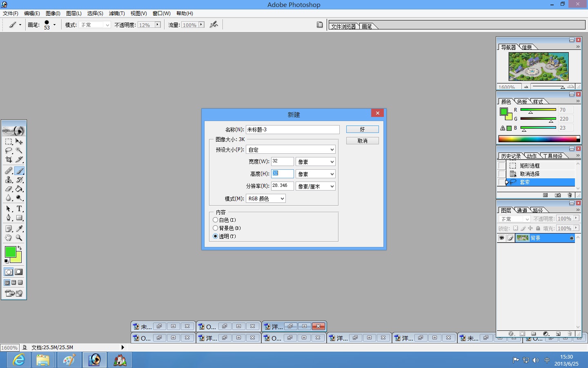Open the width units dropdown
This screenshot has width=588, height=368.
click(316, 162)
